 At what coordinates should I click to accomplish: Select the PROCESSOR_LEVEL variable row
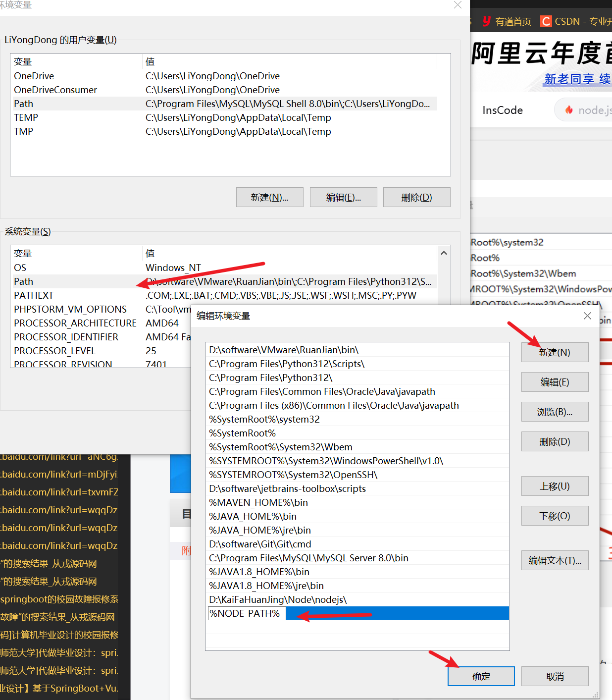101,351
